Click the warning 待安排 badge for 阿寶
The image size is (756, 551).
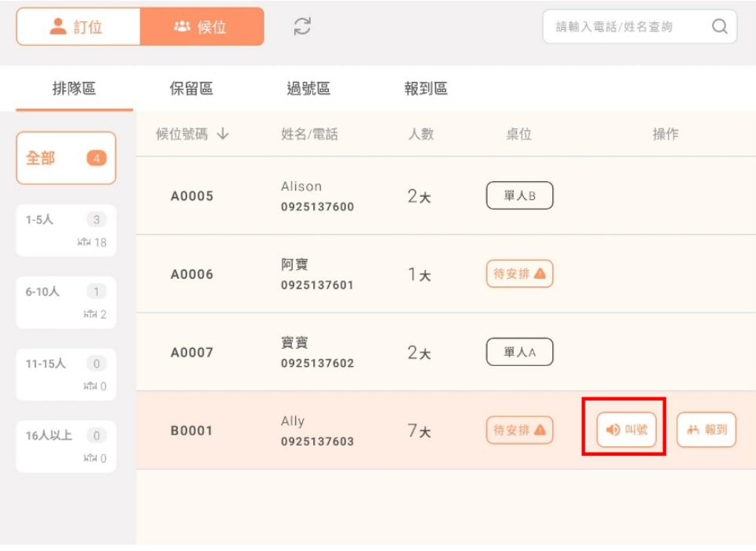pos(519,274)
